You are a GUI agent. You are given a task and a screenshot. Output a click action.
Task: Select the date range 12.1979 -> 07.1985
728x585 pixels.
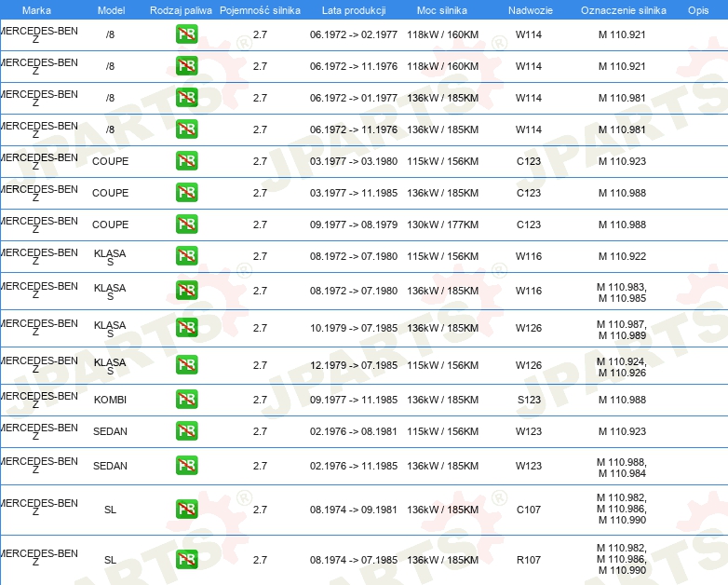coord(354,365)
